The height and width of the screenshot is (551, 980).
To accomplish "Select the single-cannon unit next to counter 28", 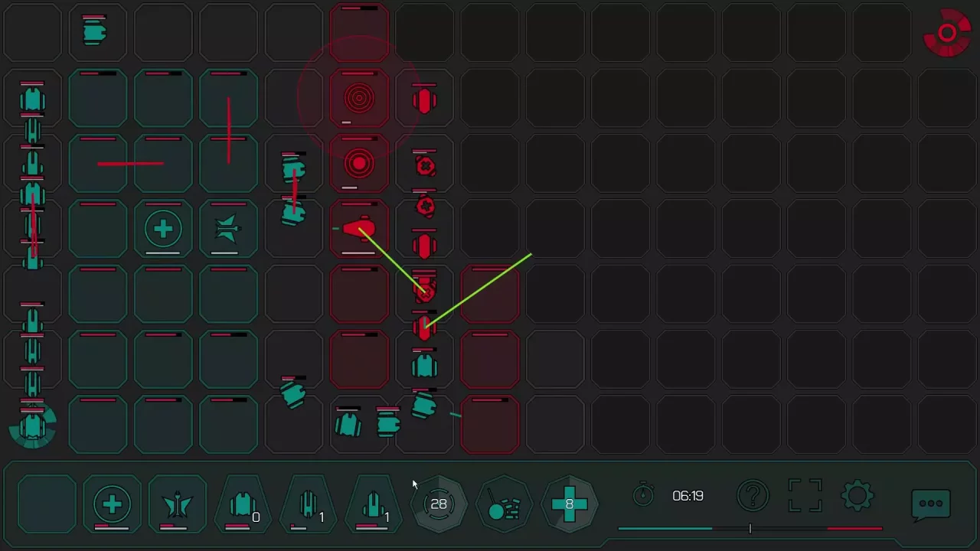I will pyautogui.click(x=374, y=504).
